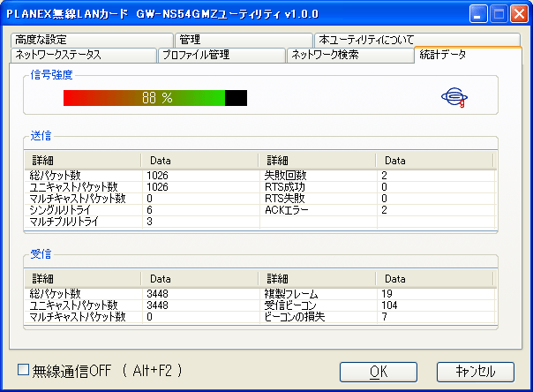Click the Data header above 1026 in 送信 table
This screenshot has width=533, height=392.
[199, 161]
